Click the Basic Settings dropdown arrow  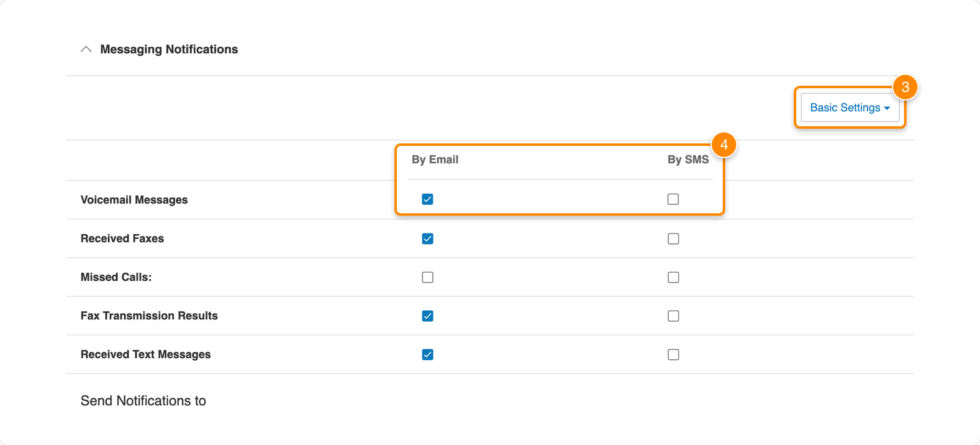pos(887,107)
